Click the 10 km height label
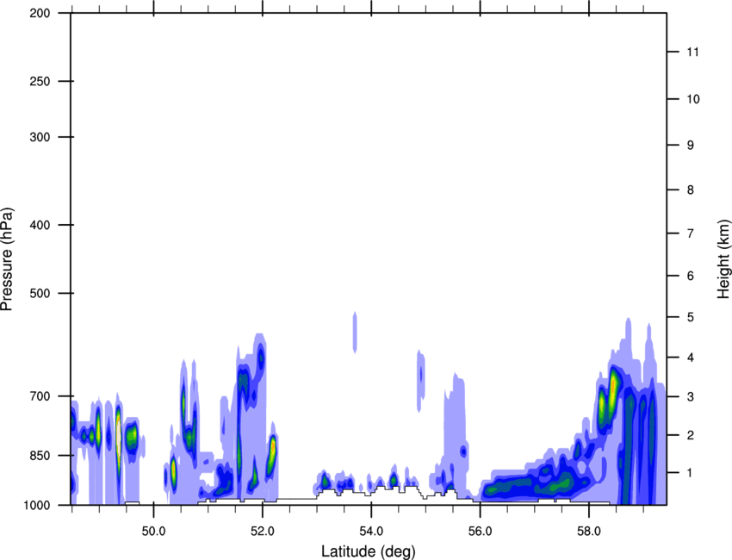The image size is (732, 560). coord(693,99)
